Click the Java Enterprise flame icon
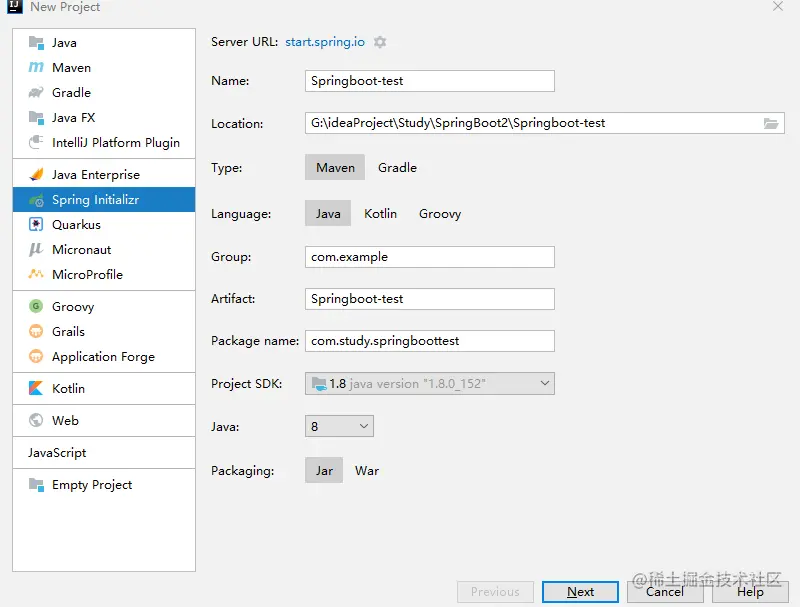 36,174
